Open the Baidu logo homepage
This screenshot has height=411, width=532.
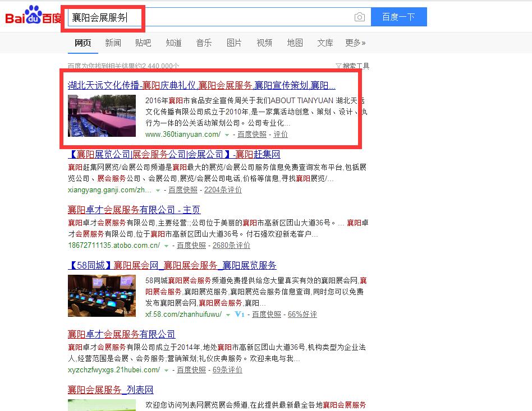pyautogui.click(x=33, y=15)
